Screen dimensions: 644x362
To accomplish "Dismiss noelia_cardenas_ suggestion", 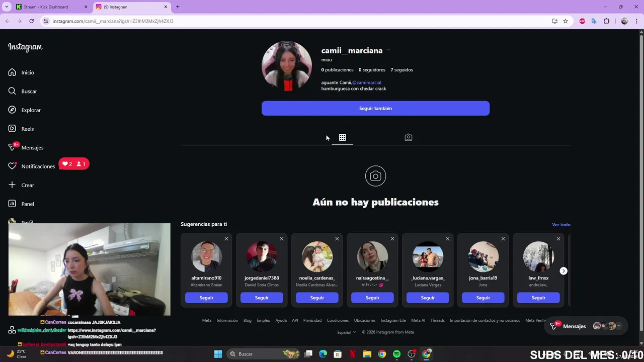I will [x=337, y=239].
